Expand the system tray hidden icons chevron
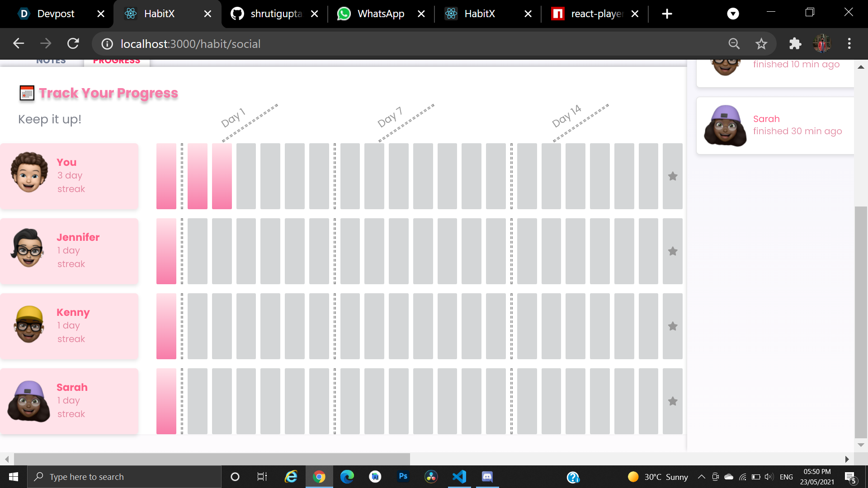The width and height of the screenshot is (868, 488). click(x=701, y=477)
